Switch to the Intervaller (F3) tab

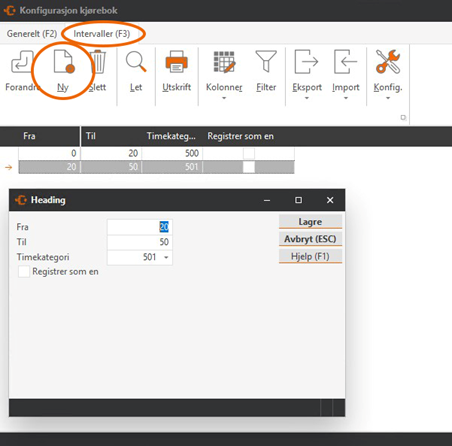click(102, 34)
